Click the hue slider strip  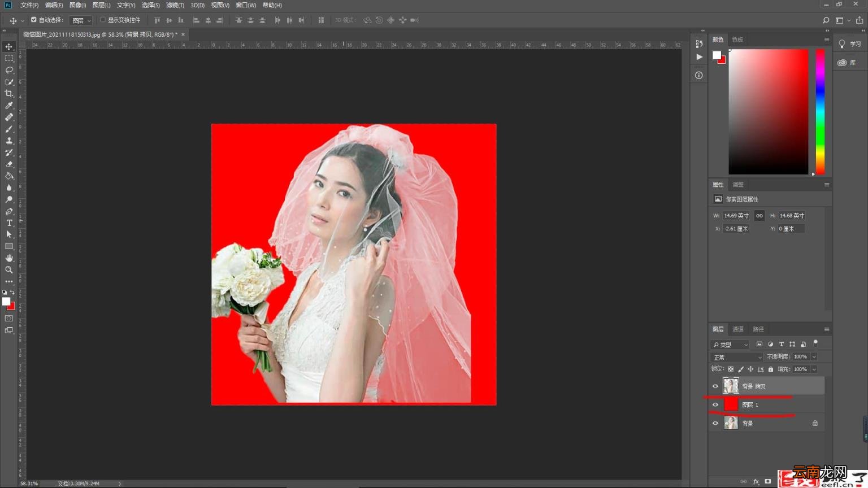point(820,111)
